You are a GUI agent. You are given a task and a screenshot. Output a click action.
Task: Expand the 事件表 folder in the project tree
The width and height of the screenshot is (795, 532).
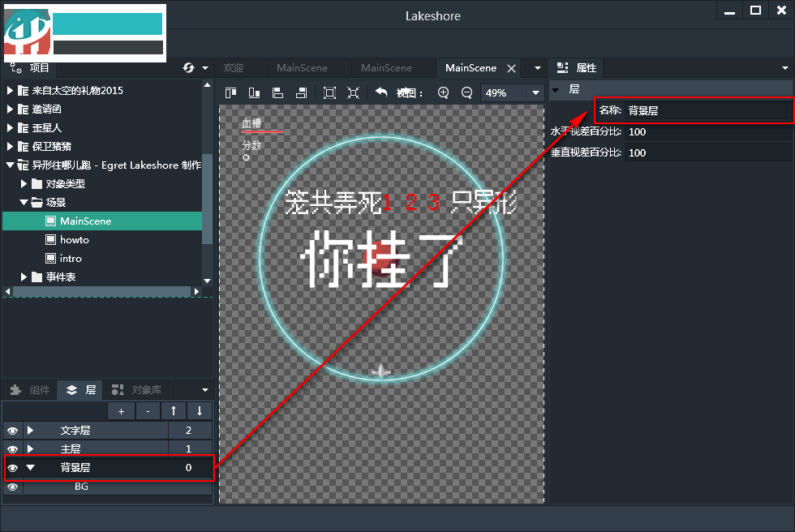coord(23,277)
